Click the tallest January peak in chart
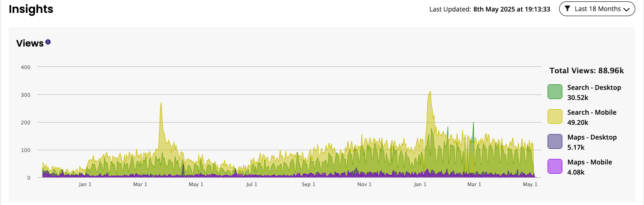The height and width of the screenshot is (205, 644). pyautogui.click(x=430, y=92)
